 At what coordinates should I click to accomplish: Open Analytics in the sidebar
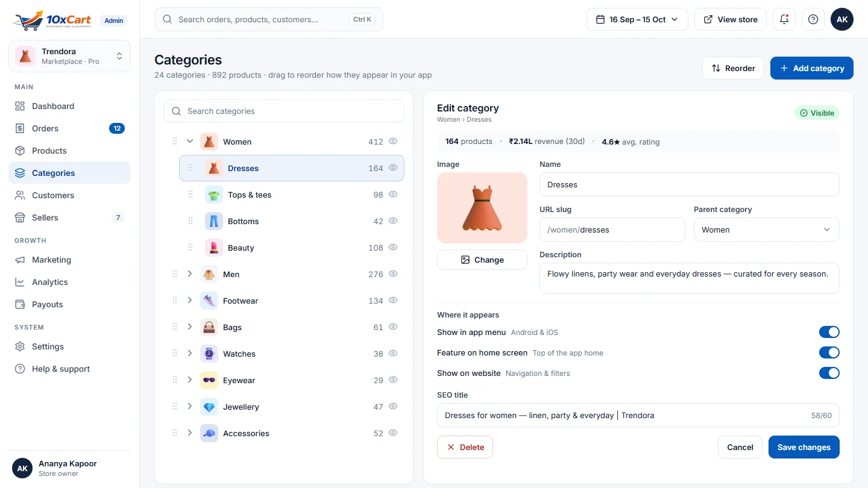pyautogui.click(x=69, y=282)
